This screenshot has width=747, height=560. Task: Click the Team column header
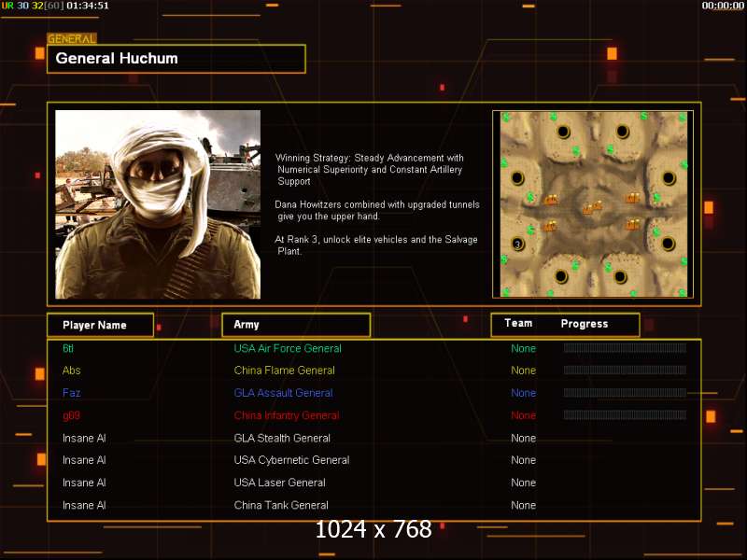tap(518, 324)
